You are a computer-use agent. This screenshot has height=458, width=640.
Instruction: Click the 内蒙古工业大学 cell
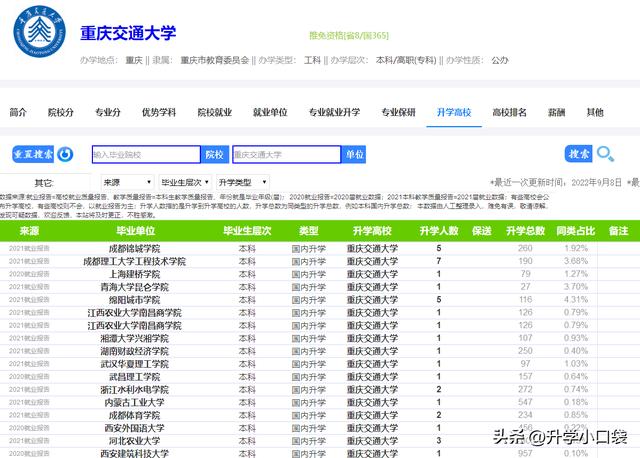coord(134,402)
